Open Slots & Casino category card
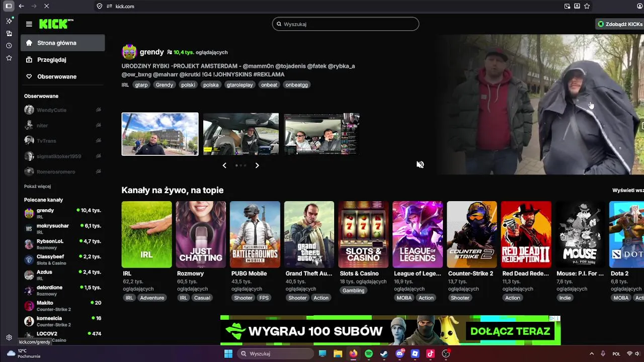Viewport: 644px width, 362px height. click(363, 234)
